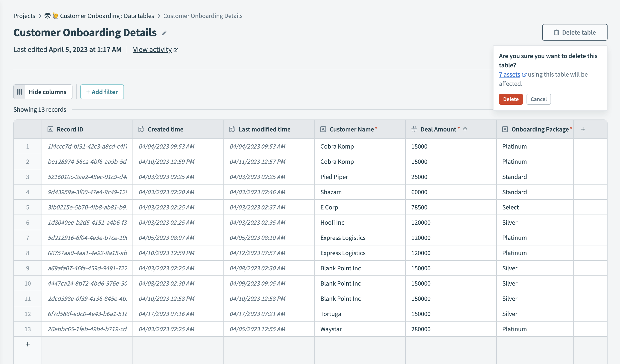Open the 7 assets link
The image size is (620, 364).
click(x=509, y=74)
